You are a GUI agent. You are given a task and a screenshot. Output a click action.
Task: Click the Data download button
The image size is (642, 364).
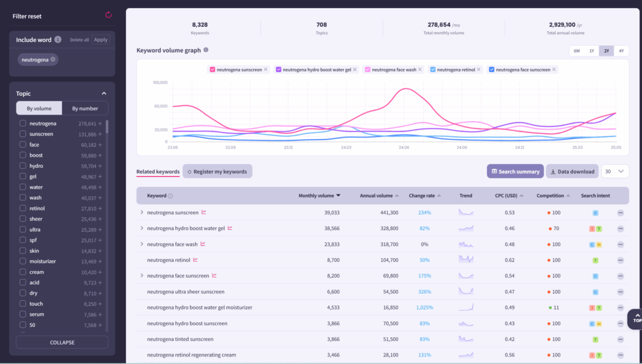tap(572, 171)
